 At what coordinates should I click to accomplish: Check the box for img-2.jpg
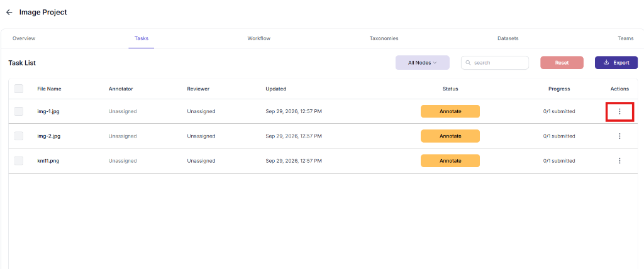tap(19, 136)
